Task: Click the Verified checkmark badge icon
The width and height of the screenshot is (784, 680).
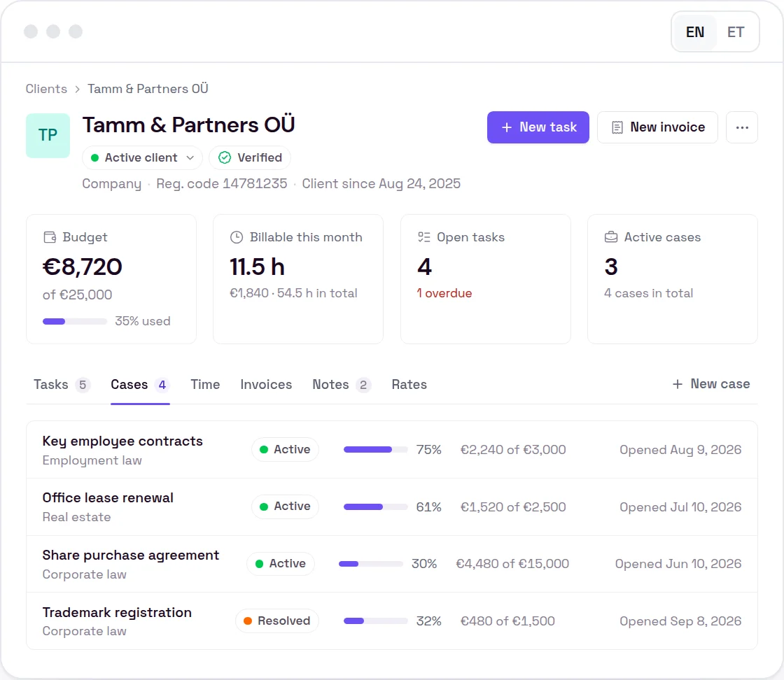Action: click(225, 158)
